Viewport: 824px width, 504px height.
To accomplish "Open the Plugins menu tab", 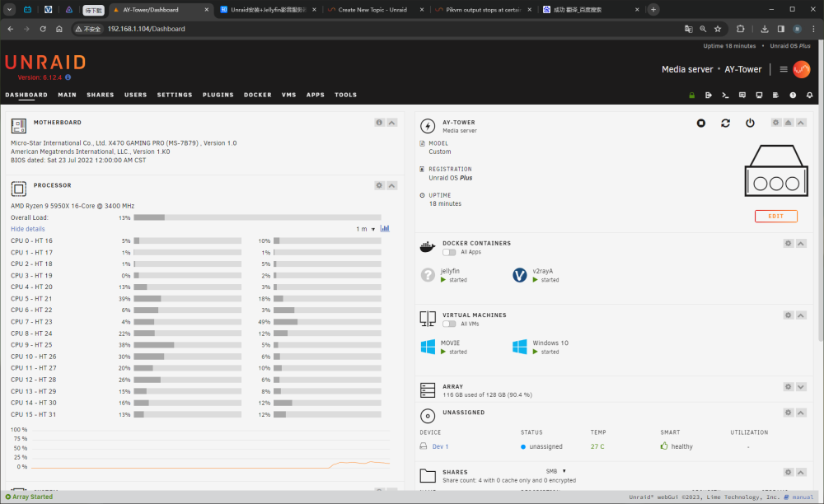I will coord(218,95).
